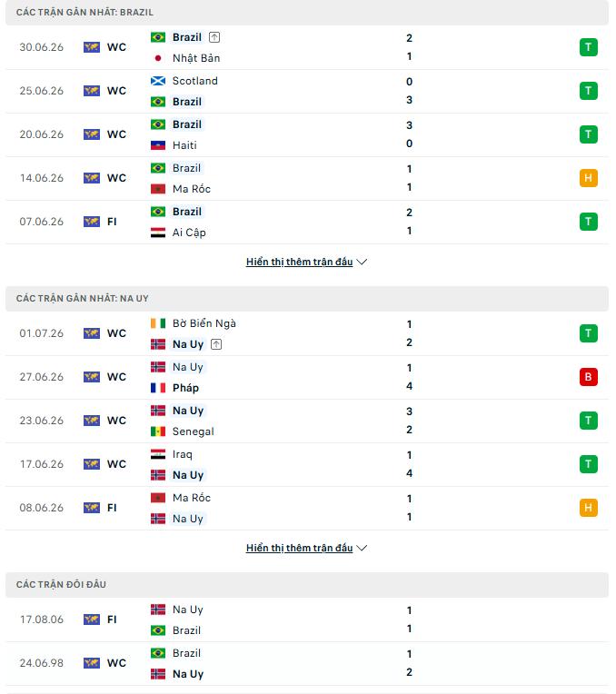Click the advancement arrow icon beside Brazil
This screenshot has height=694, width=616.
click(x=214, y=37)
